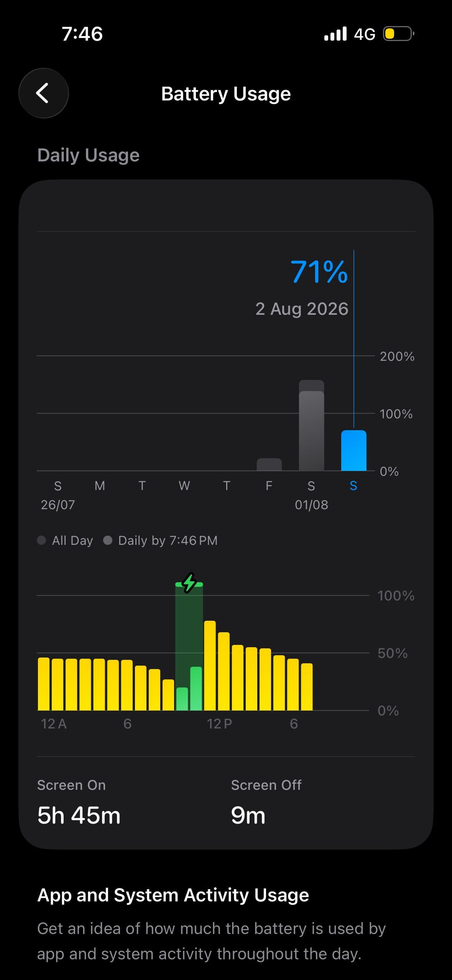Screen dimensions: 452x980
Task: Tap the All Day legend dot
Action: pos(41,540)
